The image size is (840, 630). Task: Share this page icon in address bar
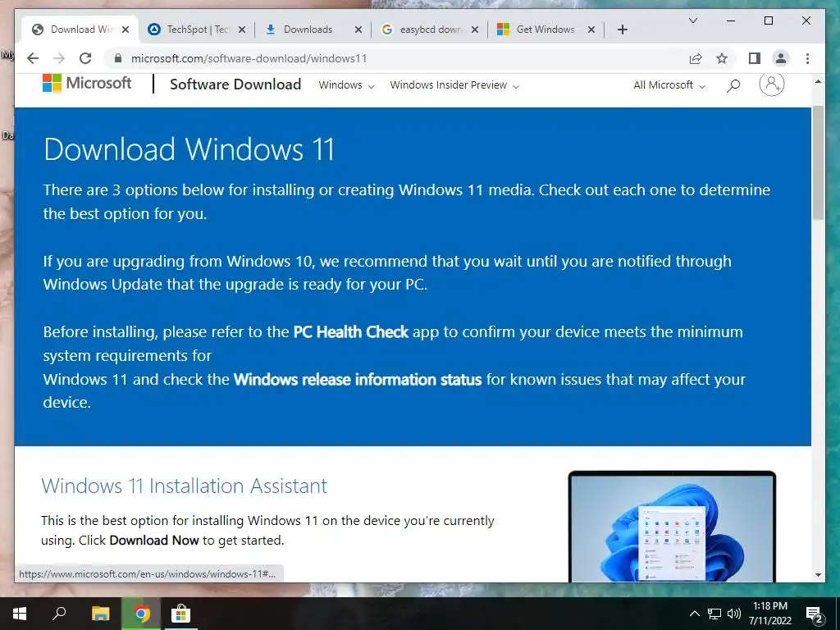pyautogui.click(x=696, y=58)
